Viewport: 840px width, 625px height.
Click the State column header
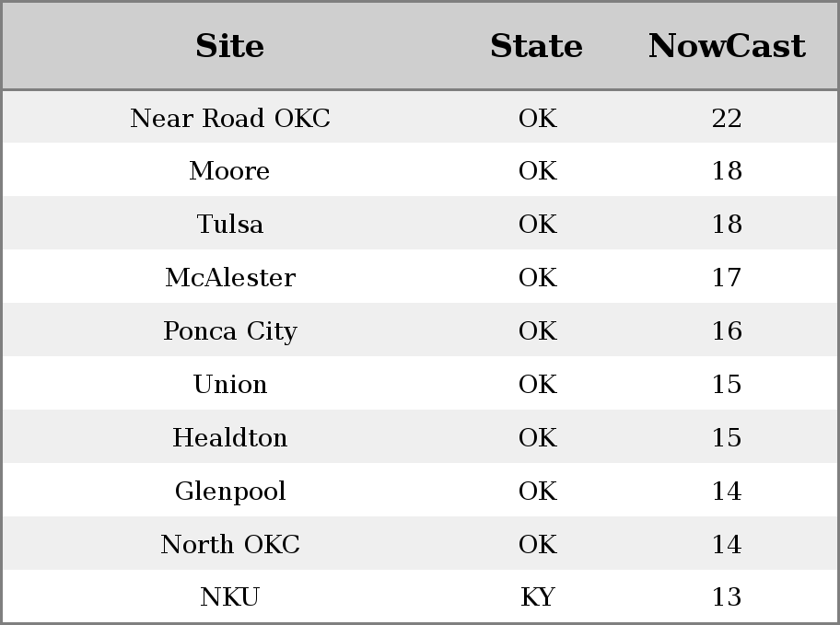(x=537, y=46)
